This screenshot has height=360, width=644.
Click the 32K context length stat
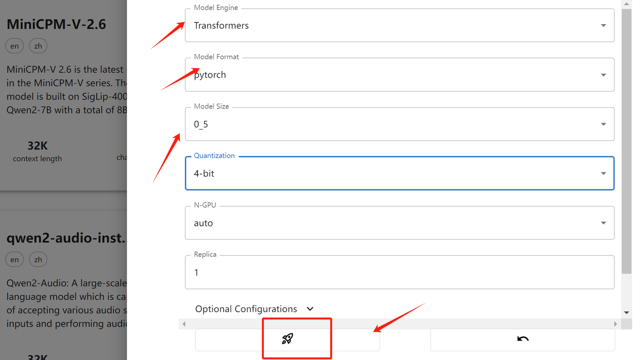pos(38,151)
